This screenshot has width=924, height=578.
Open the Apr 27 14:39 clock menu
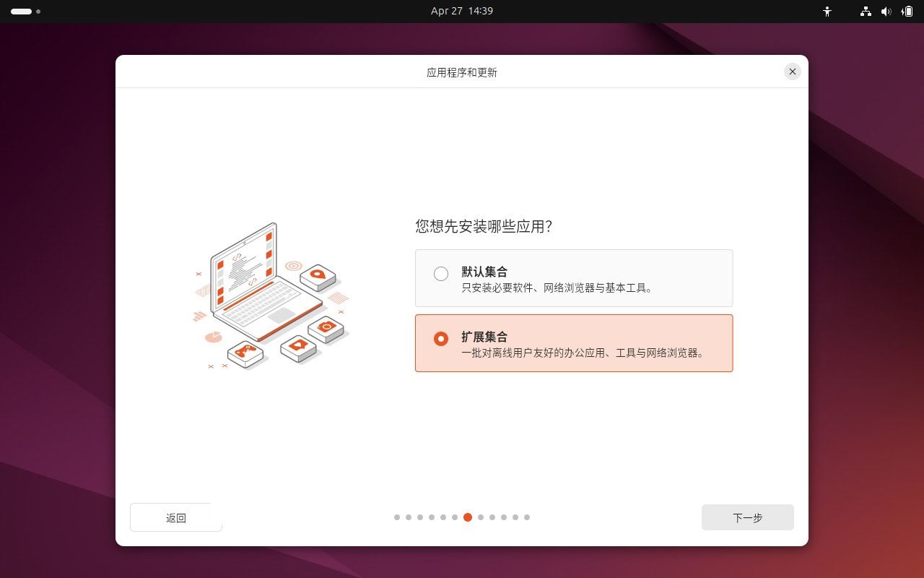coord(462,11)
